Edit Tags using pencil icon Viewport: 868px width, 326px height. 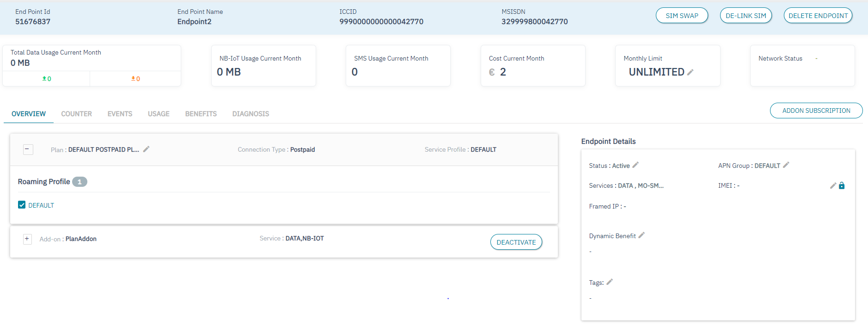[610, 282]
